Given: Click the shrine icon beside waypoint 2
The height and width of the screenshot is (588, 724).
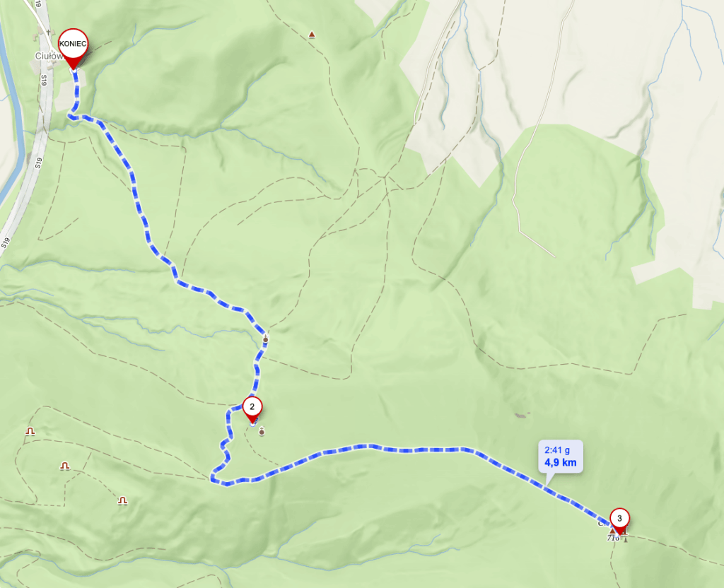Looking at the screenshot, I should click(262, 432).
